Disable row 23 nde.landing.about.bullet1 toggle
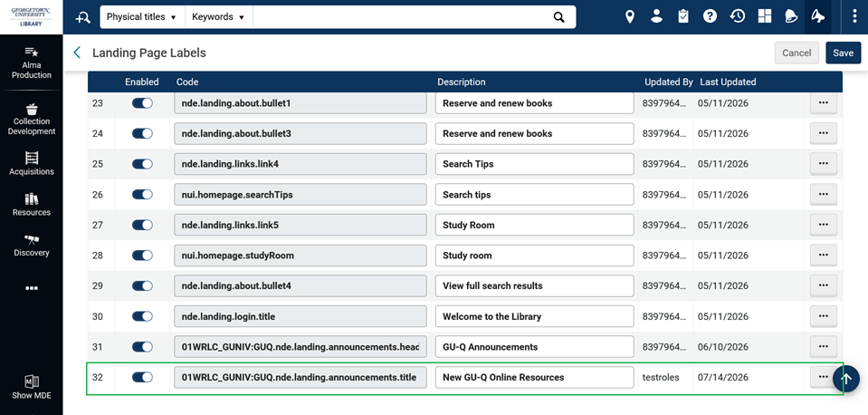 tap(142, 103)
